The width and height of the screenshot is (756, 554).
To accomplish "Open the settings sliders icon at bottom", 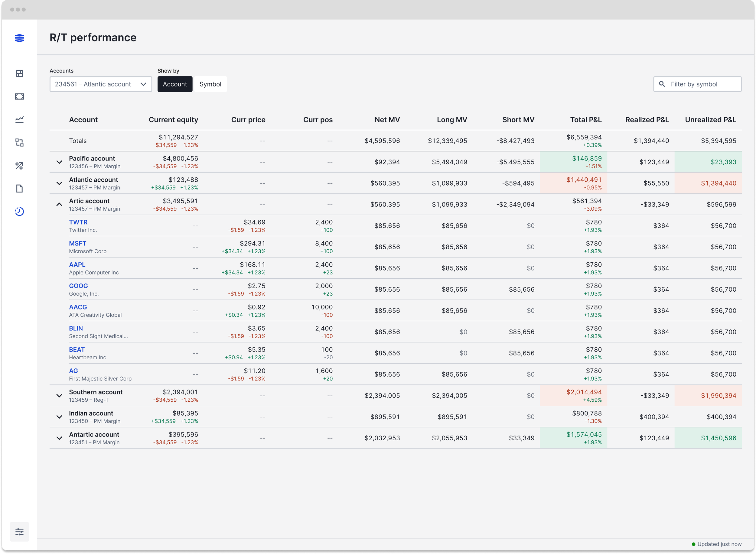I will click(19, 532).
